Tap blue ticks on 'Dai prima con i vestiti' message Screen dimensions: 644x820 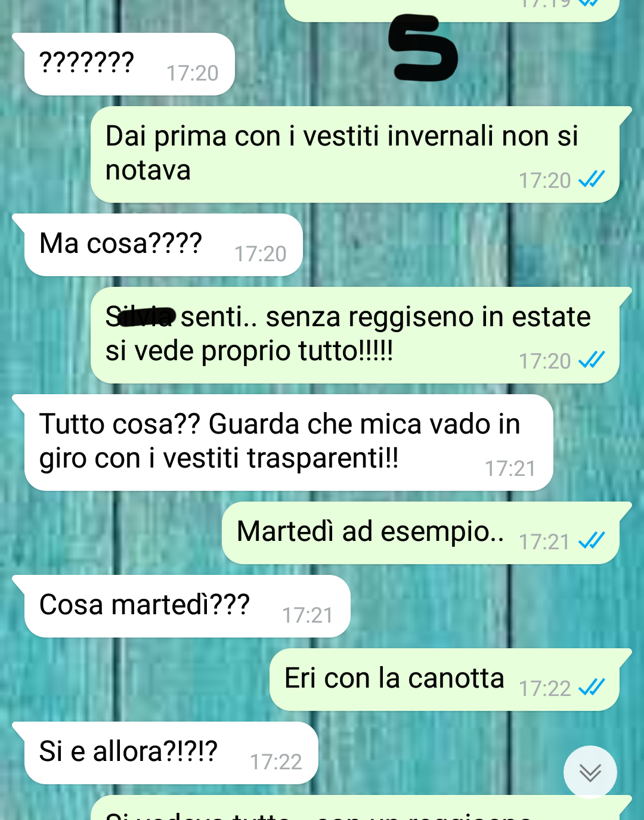592,180
